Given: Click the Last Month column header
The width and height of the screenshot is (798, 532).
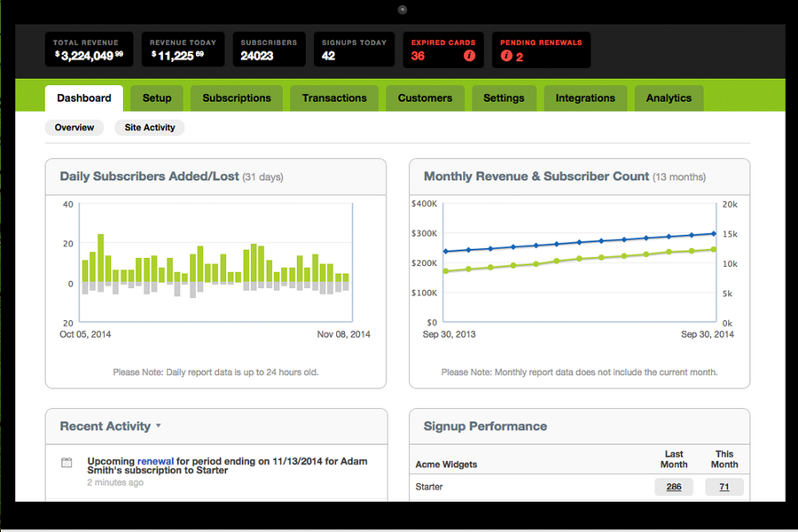Looking at the screenshot, I should coord(674,459).
